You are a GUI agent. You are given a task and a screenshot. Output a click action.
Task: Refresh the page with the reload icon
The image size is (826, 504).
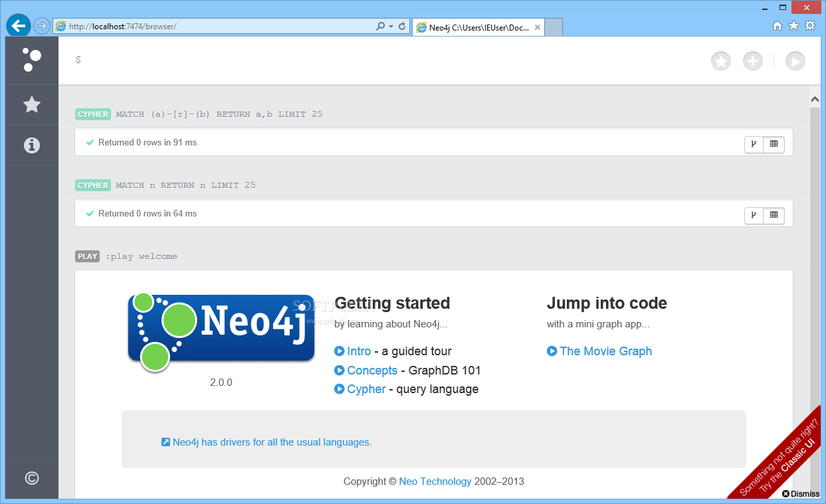pos(402,27)
